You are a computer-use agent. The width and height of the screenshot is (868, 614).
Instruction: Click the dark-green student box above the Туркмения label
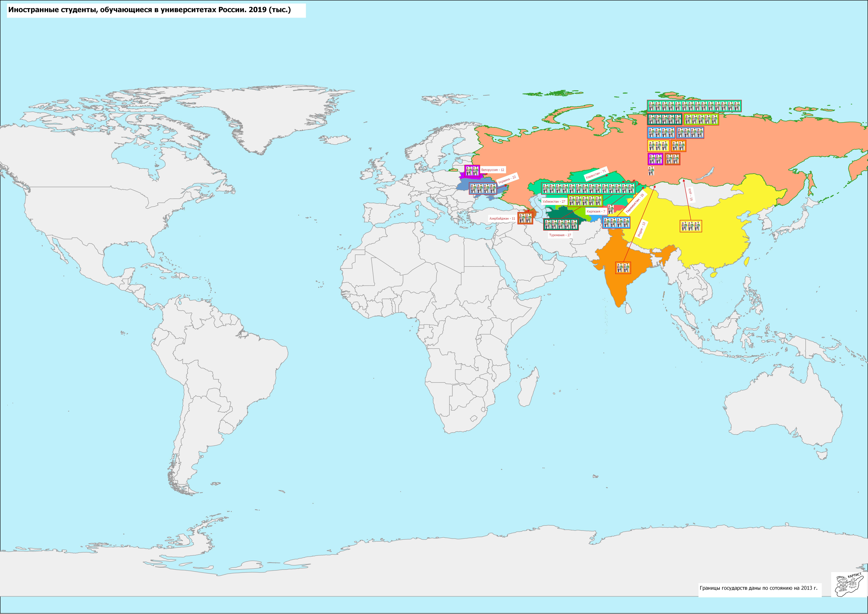[x=561, y=224]
